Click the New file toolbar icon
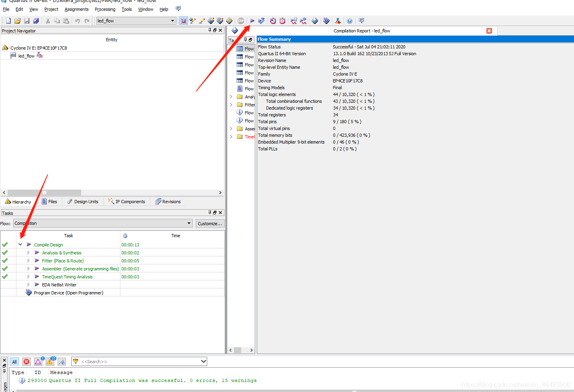This screenshot has width=574, height=392. [8, 21]
